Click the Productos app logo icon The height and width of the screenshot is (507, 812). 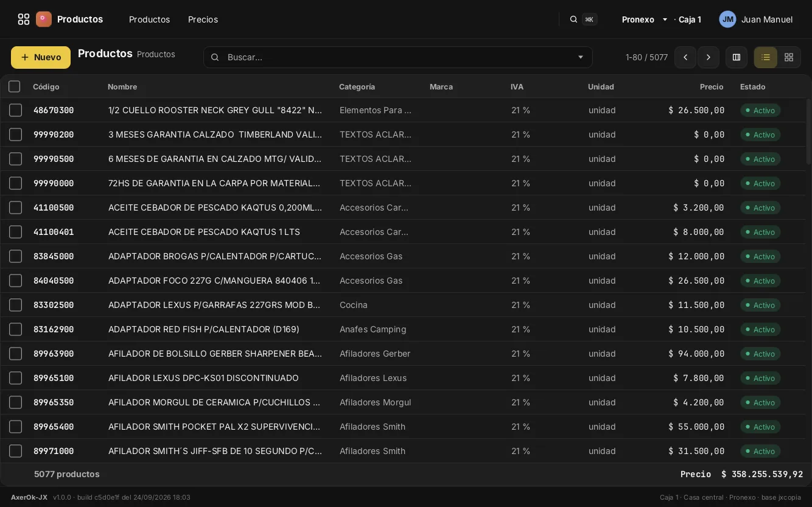(44, 19)
